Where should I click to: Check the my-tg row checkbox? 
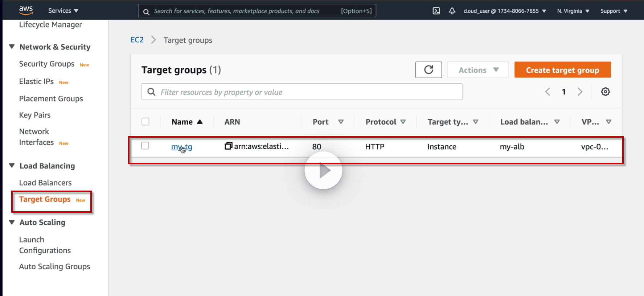(145, 146)
